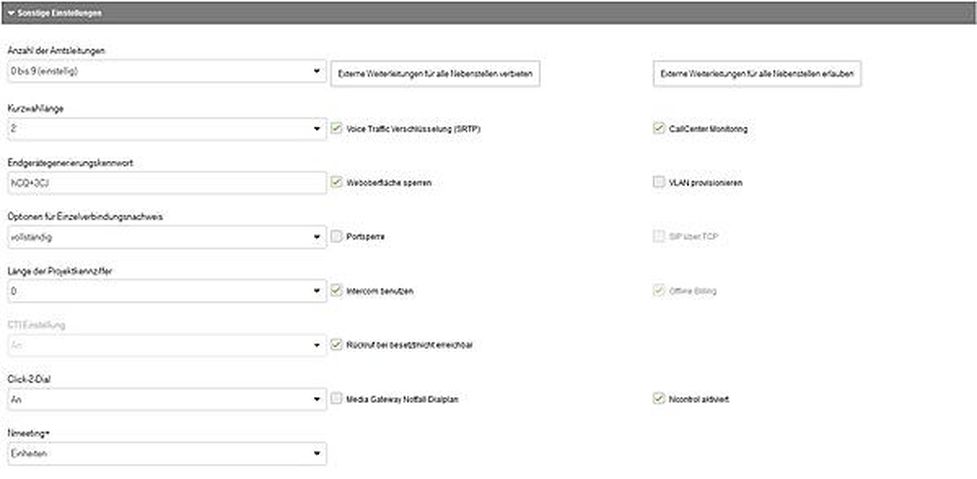
Task: Expand the Nmeeting+ dropdown
Action: click(167, 453)
